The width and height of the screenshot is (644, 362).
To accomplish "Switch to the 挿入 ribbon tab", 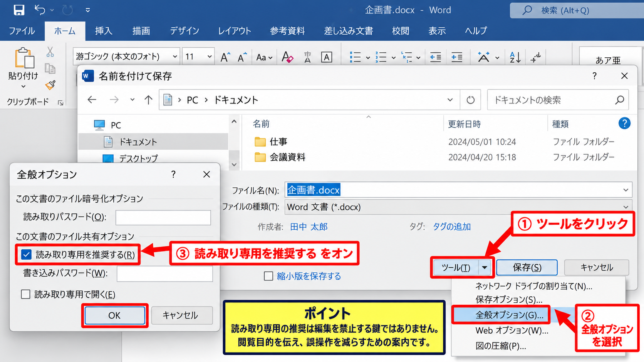I will pyautogui.click(x=104, y=31).
